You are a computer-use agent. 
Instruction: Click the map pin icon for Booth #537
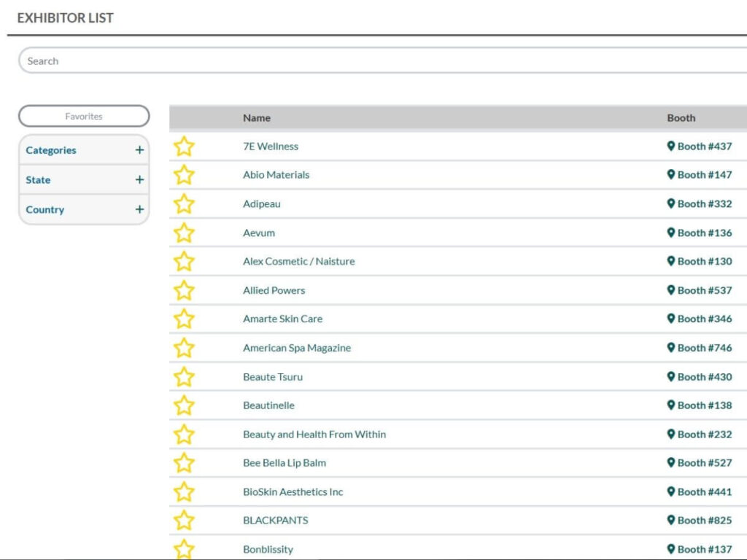(x=671, y=290)
